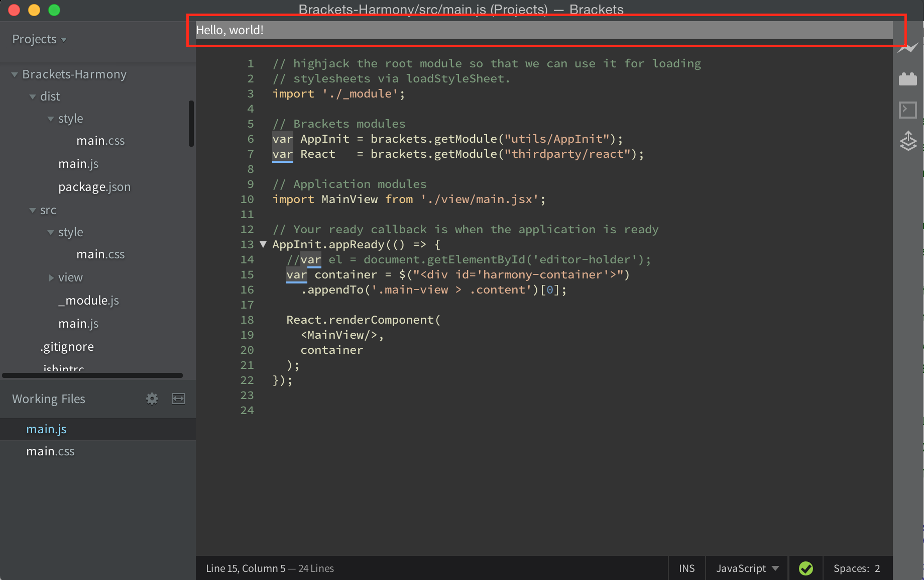This screenshot has width=924, height=580.
Task: Click line number 10 in gutter
Action: coord(247,199)
